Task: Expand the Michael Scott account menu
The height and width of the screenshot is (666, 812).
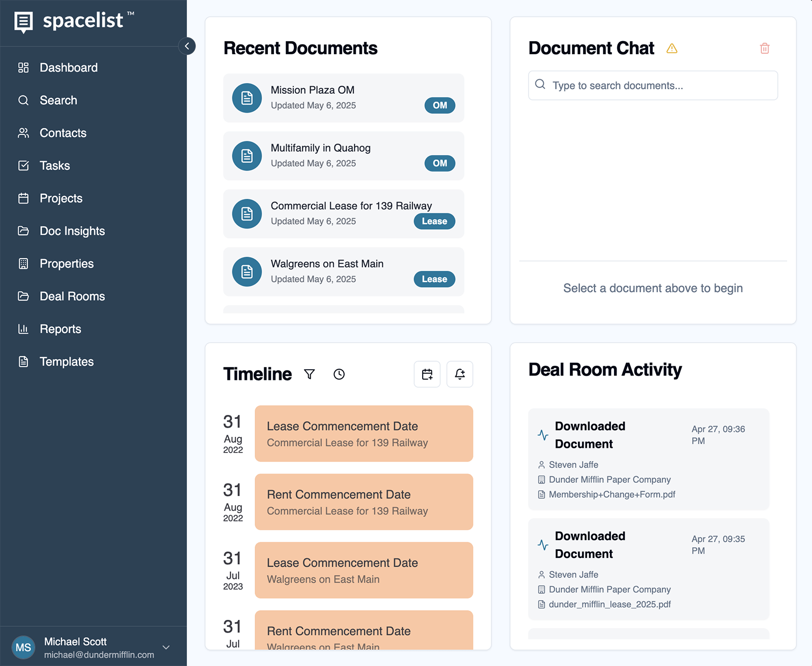Action: (166, 647)
